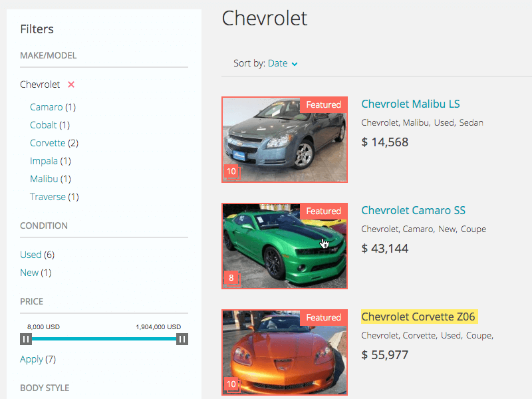532x399 pixels.
Task: Click the minimum price slider handle
Action: pos(26,339)
